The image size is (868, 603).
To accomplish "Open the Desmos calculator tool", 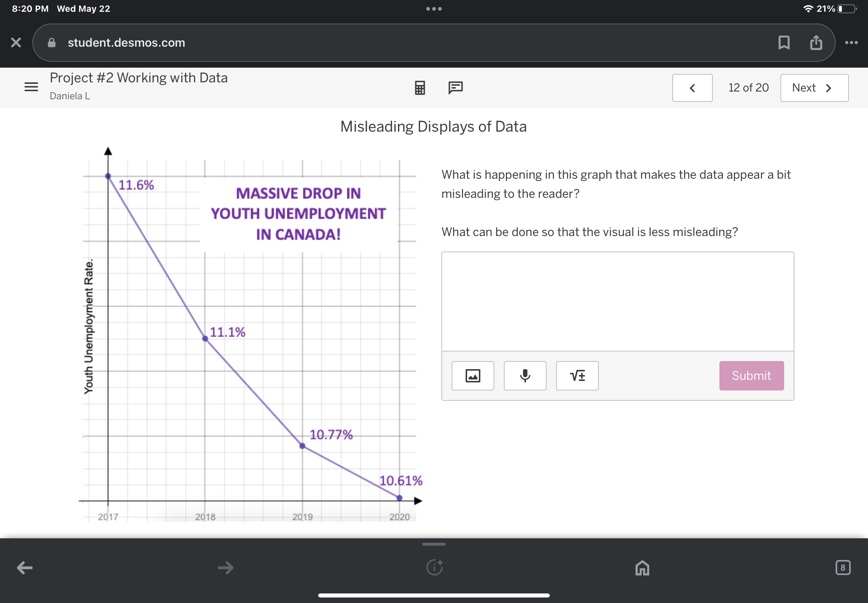I will [420, 88].
